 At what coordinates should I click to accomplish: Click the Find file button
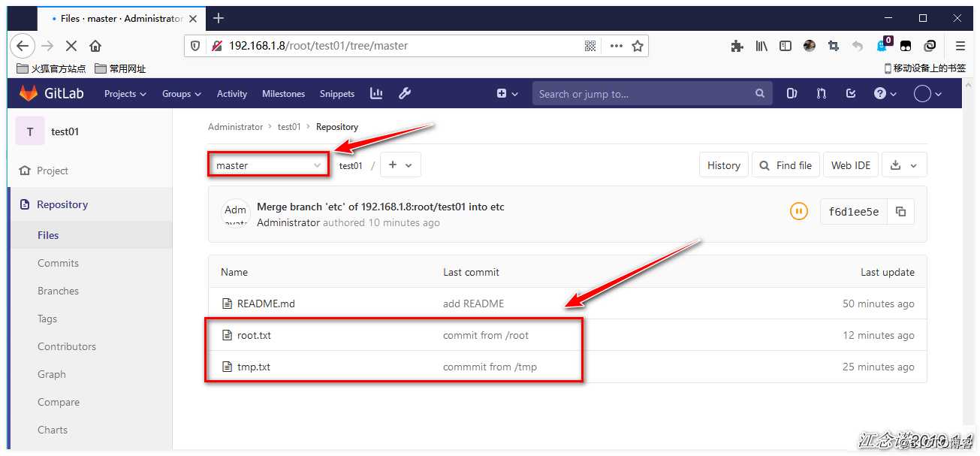click(786, 165)
